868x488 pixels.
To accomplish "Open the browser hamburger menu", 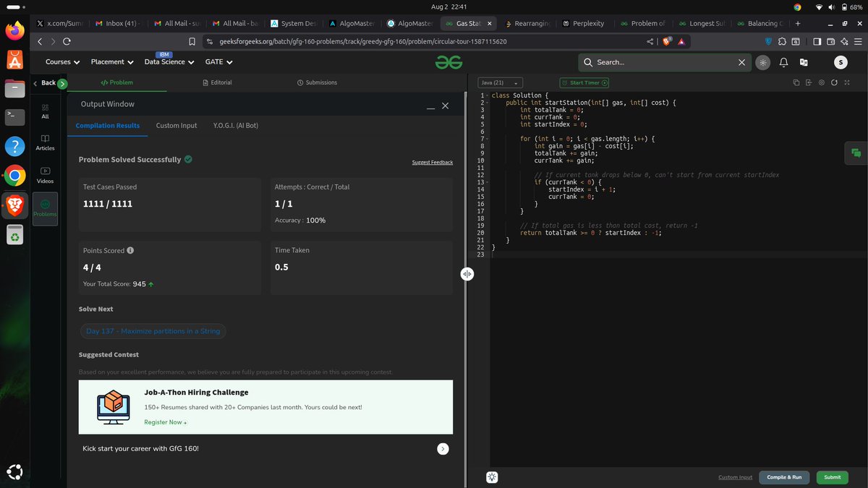I will pos(857,41).
